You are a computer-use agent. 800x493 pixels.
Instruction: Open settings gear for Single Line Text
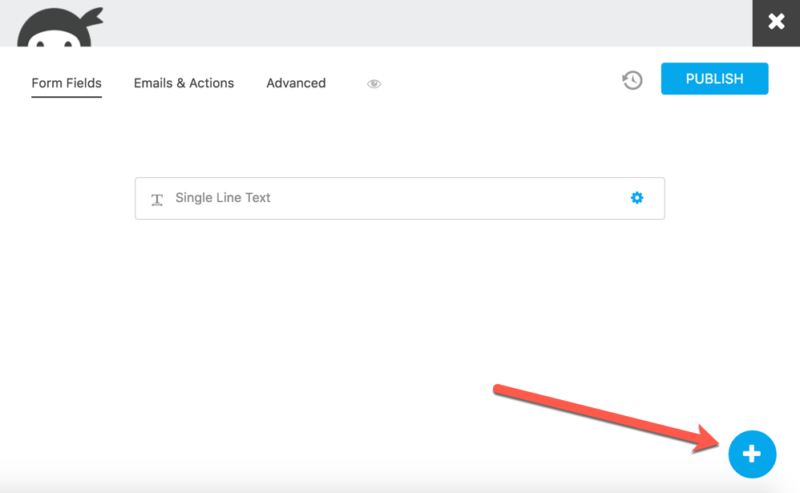coord(637,198)
